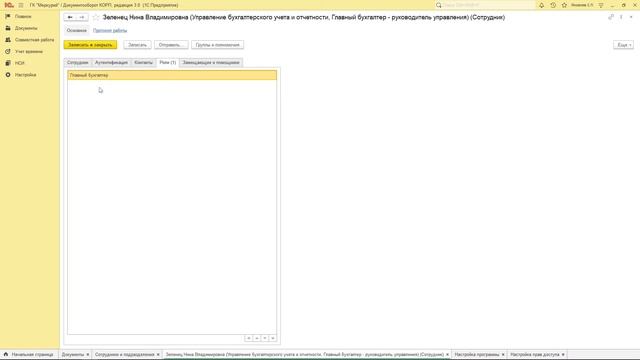Select the Роли (1) tab

click(x=168, y=62)
